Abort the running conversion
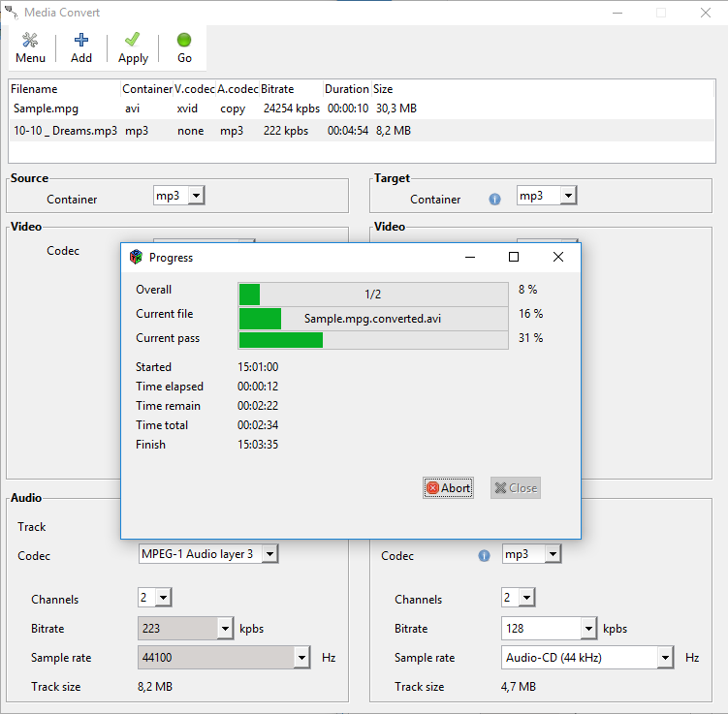Viewport: 728px width, 714px height. coord(448,488)
